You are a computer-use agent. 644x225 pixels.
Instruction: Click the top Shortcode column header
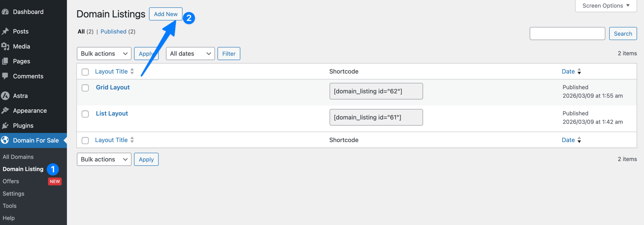[x=344, y=72]
